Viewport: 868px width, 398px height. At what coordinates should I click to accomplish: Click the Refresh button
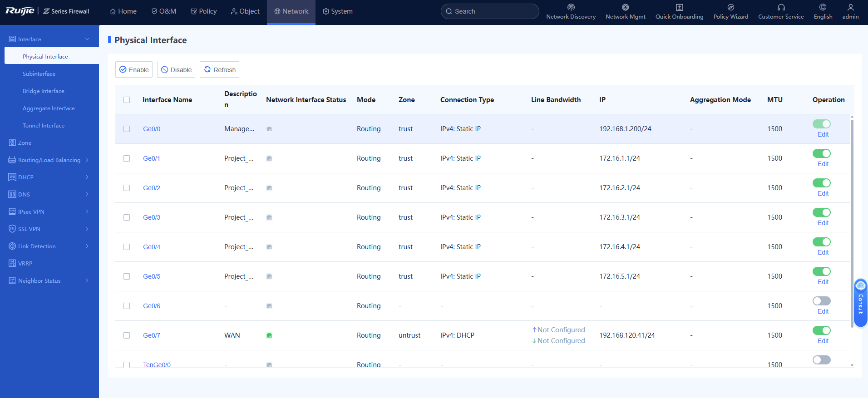(220, 69)
